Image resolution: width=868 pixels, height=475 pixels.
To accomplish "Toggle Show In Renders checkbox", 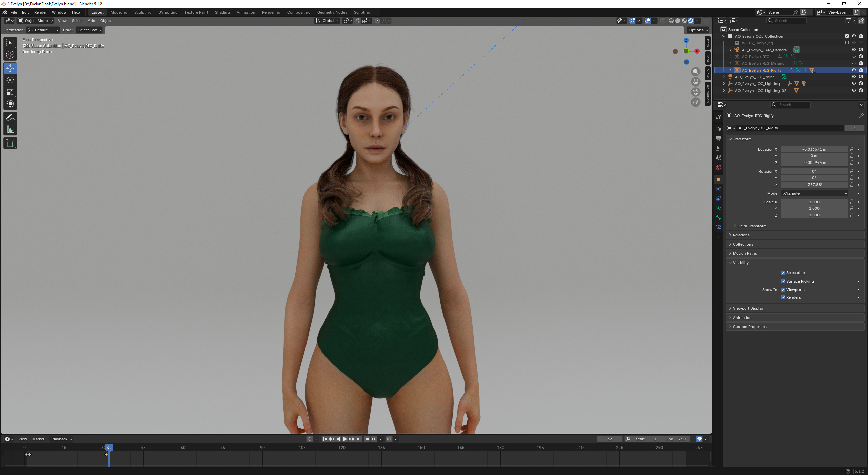I will pos(783,297).
